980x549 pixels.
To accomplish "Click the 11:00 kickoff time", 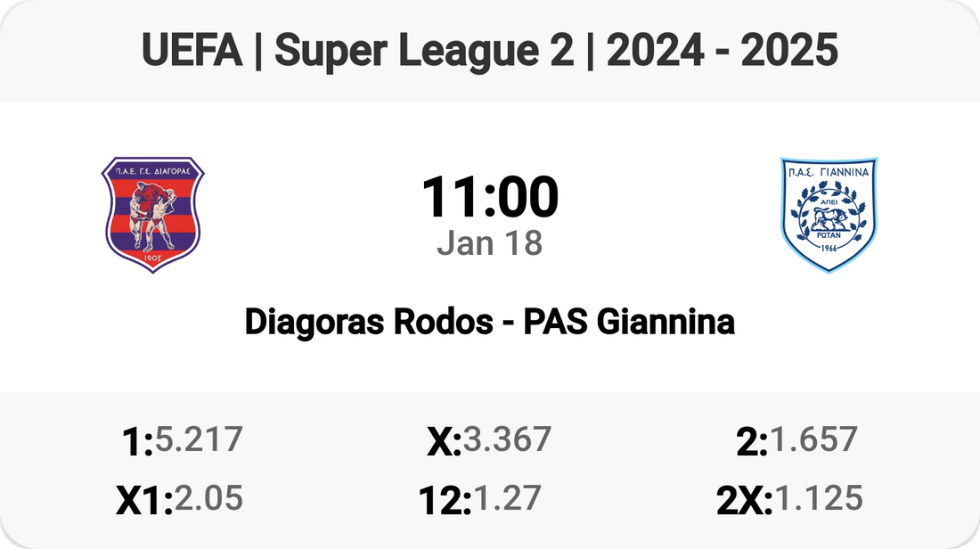I will coord(490,197).
